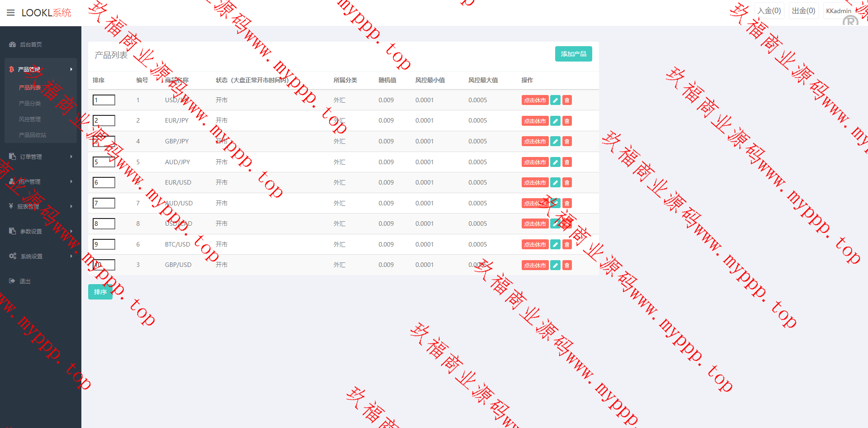Toggle EUR/USD market closed with 点击休市

[535, 183]
